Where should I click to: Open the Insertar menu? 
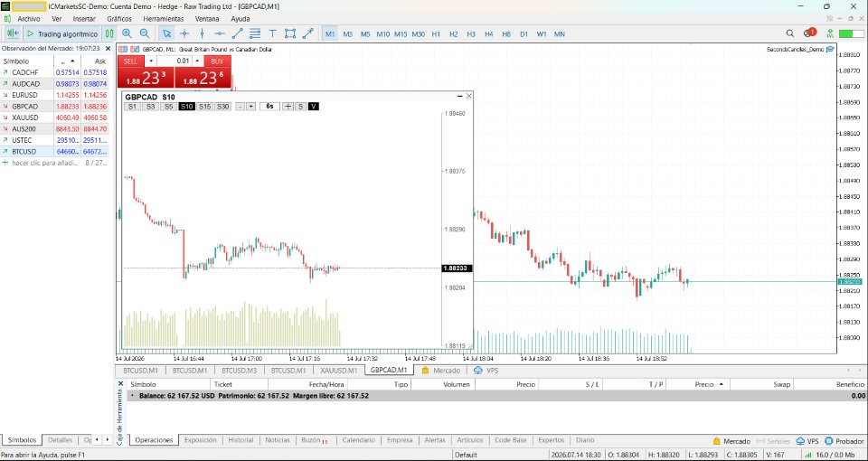tap(84, 19)
